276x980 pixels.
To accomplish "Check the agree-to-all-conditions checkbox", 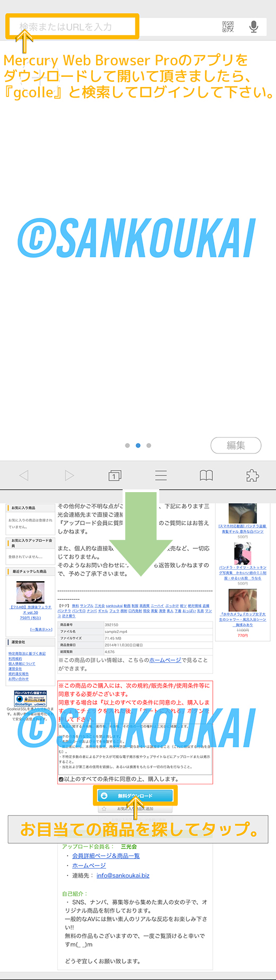I will coord(62,779).
